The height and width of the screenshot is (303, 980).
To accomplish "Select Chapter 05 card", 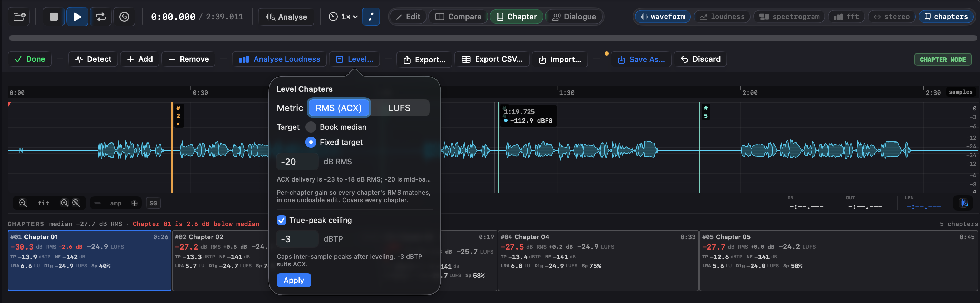I will click(839, 261).
